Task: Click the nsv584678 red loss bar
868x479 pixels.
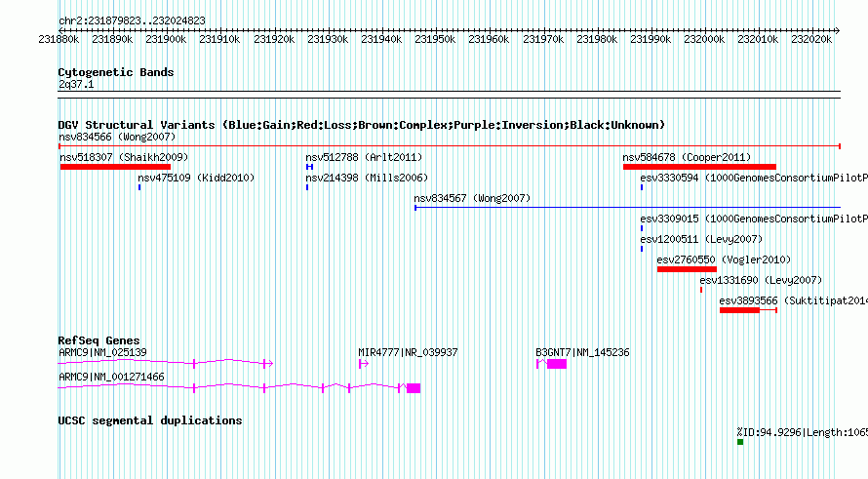Action: tap(699, 167)
